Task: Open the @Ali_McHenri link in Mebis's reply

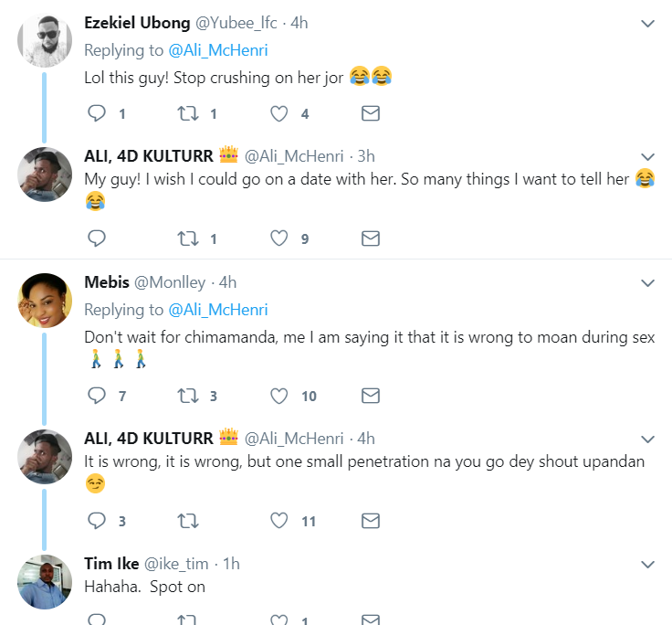Action: 218,310
